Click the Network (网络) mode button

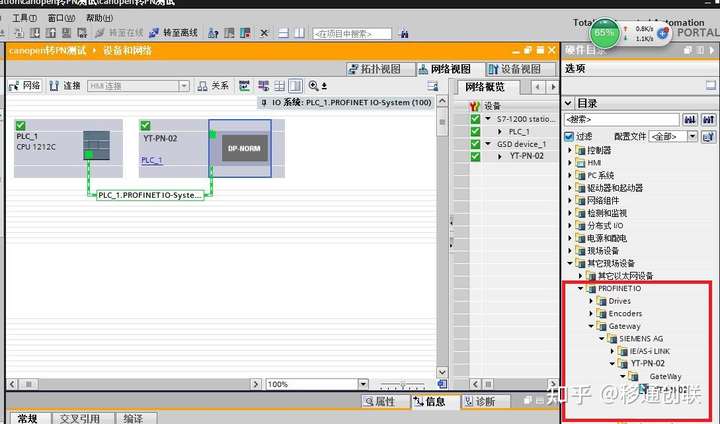(x=25, y=85)
